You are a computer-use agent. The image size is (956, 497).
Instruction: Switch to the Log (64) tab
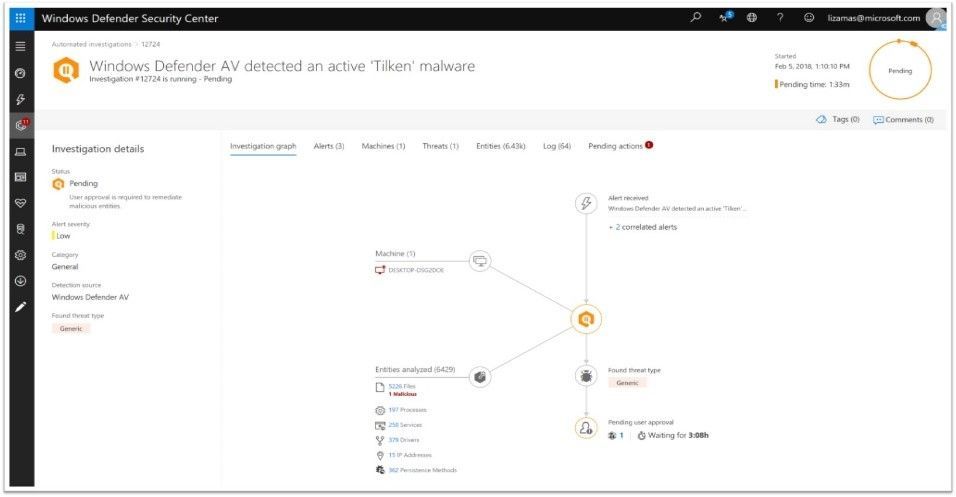coord(557,146)
